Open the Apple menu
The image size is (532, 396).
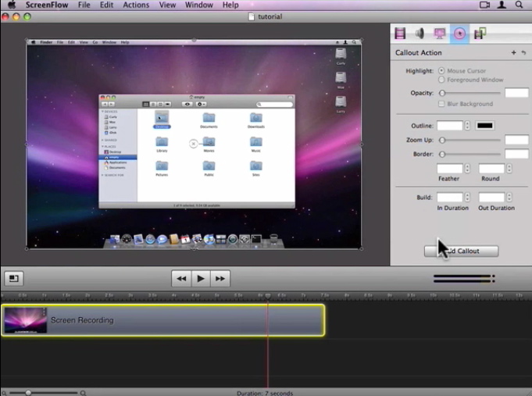tap(12, 5)
